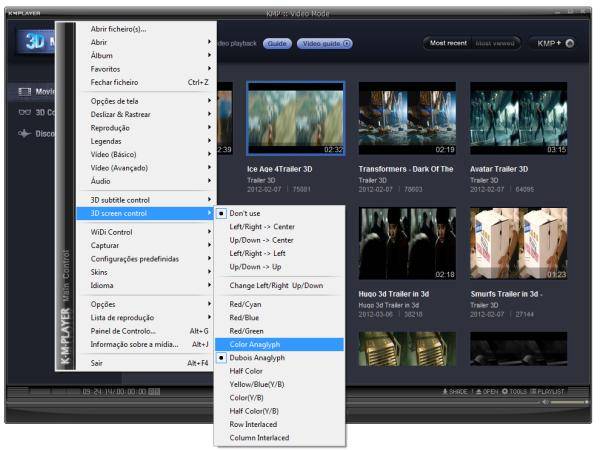Open Vídeo (Avançado) menu item
600x450 pixels.
click(x=147, y=168)
